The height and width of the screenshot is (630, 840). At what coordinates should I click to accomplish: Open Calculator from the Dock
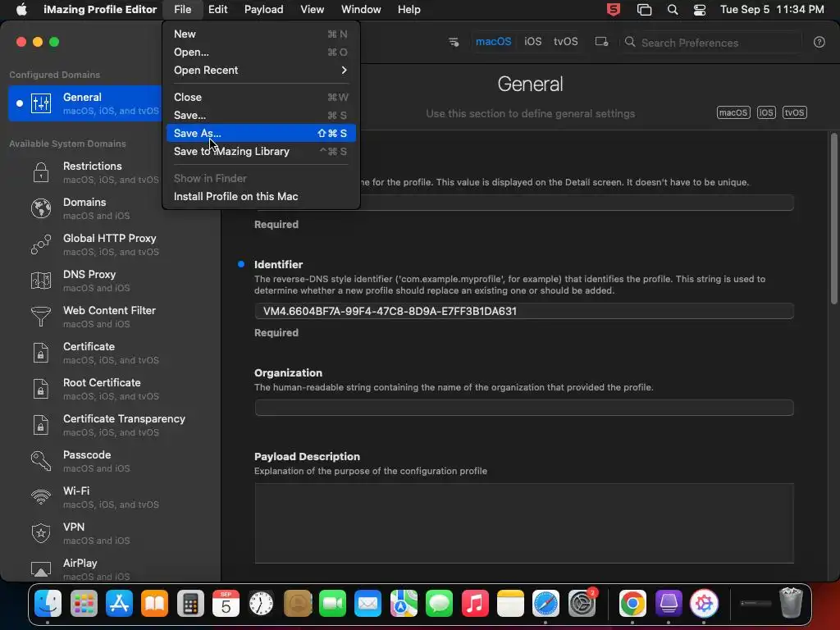[x=190, y=604]
